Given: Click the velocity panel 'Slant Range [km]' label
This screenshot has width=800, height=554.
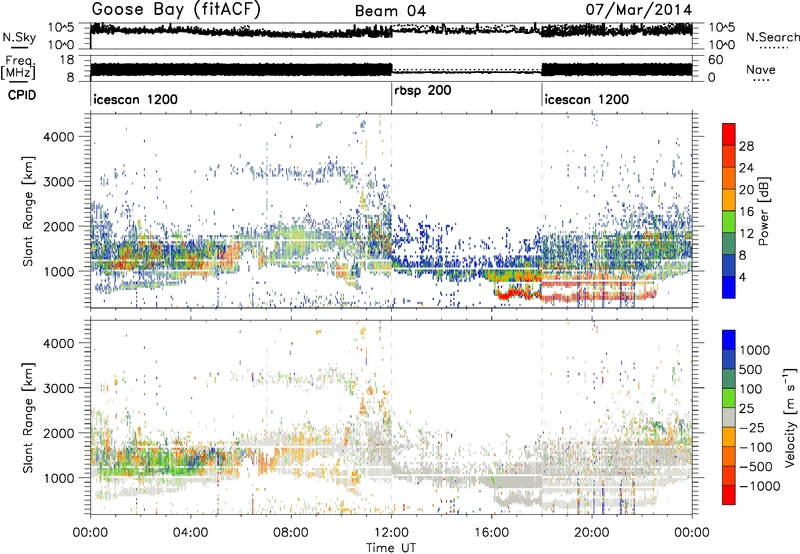Looking at the screenshot, I should 28,417.
